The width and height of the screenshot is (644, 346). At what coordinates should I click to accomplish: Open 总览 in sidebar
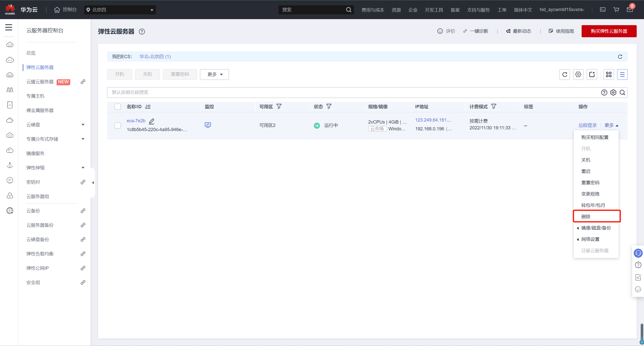tap(31, 53)
